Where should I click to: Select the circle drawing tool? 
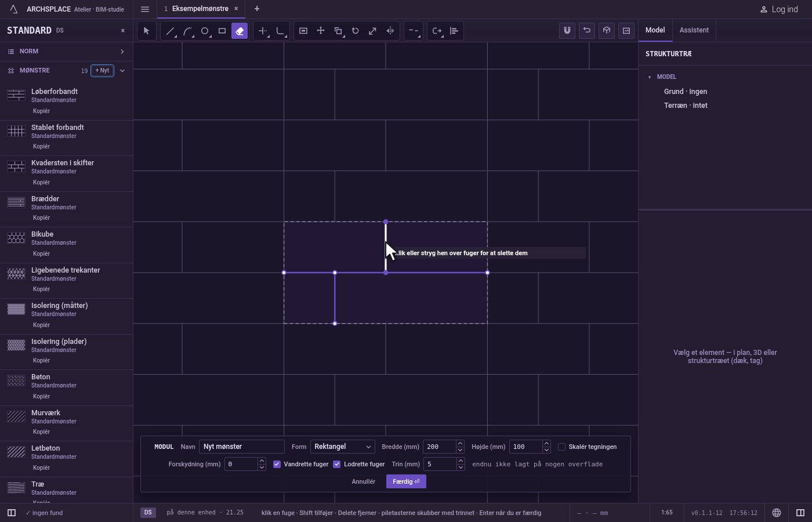click(205, 31)
